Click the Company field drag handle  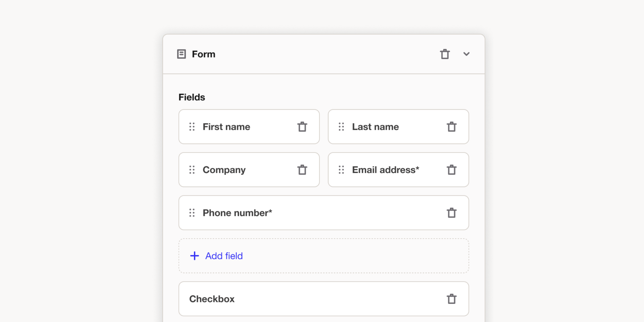pos(192,170)
